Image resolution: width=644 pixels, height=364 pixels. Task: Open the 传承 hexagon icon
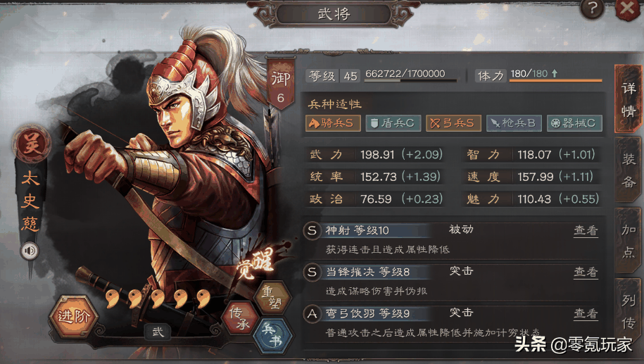point(239,318)
